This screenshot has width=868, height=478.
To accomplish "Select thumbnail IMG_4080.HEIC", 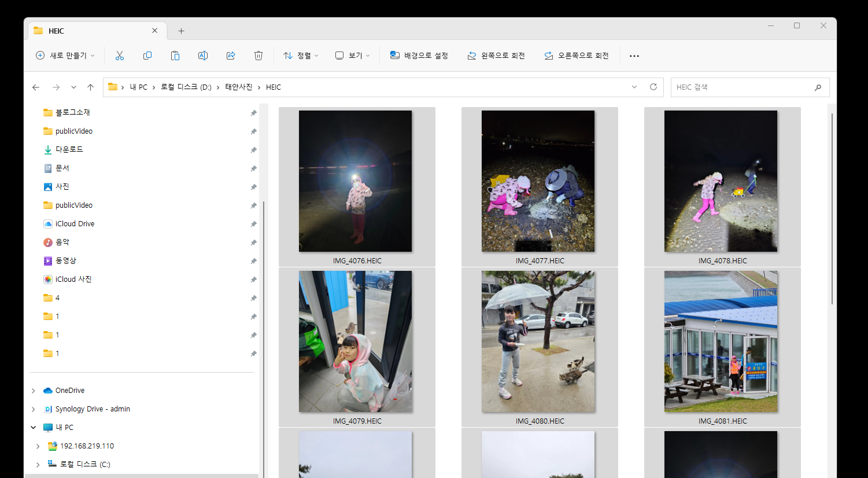I will coord(540,347).
